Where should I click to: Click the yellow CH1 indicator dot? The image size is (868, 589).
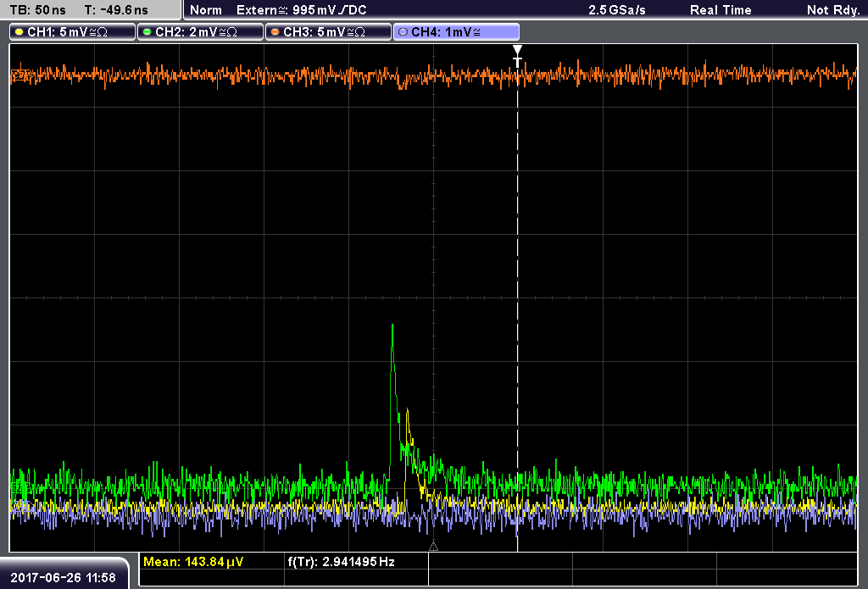(x=19, y=32)
